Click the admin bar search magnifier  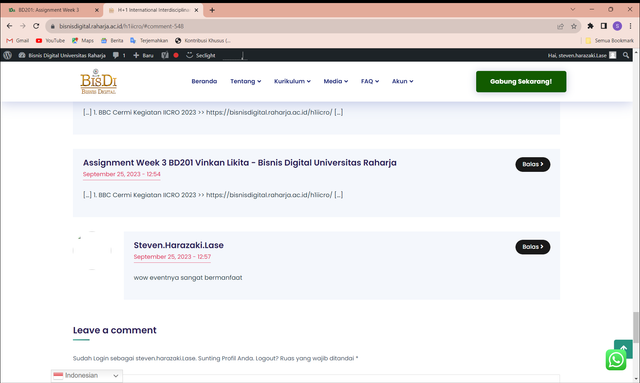coord(626,55)
